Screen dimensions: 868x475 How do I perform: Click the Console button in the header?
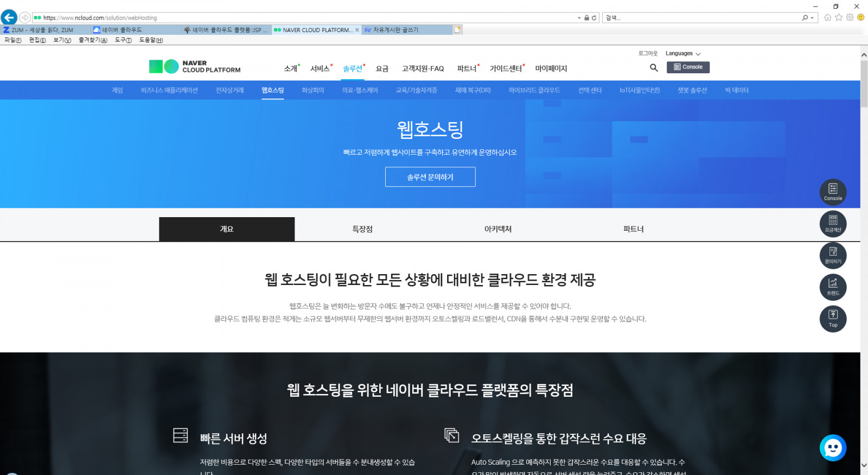pyautogui.click(x=688, y=67)
